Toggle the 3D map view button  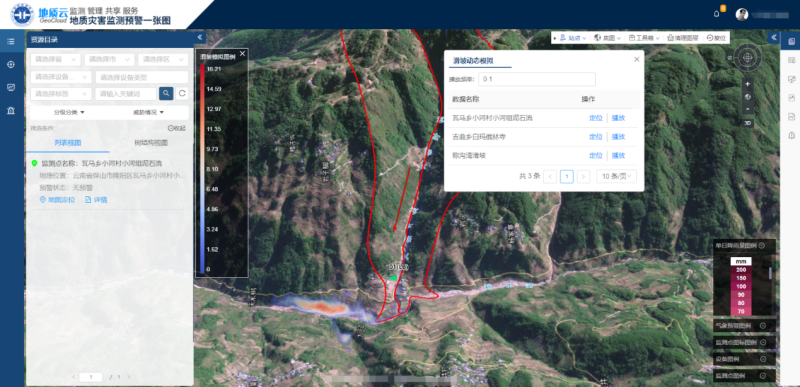[747, 123]
